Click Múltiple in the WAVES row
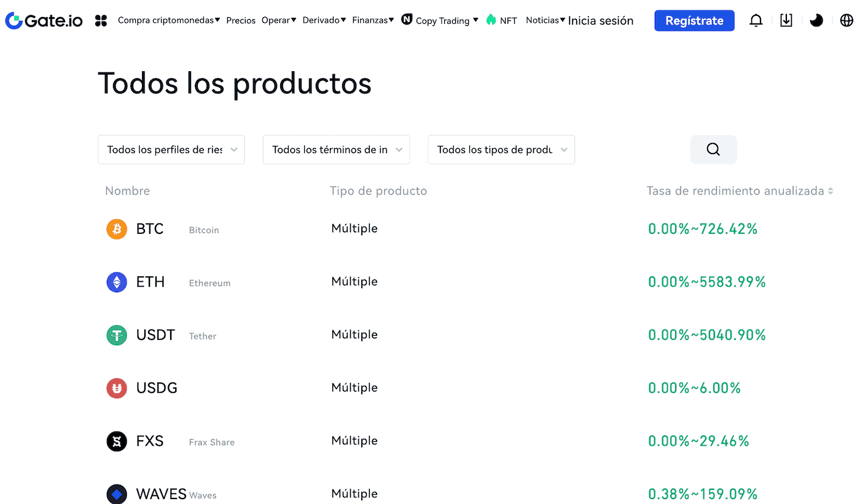This screenshot has height=504, width=860. point(354,494)
